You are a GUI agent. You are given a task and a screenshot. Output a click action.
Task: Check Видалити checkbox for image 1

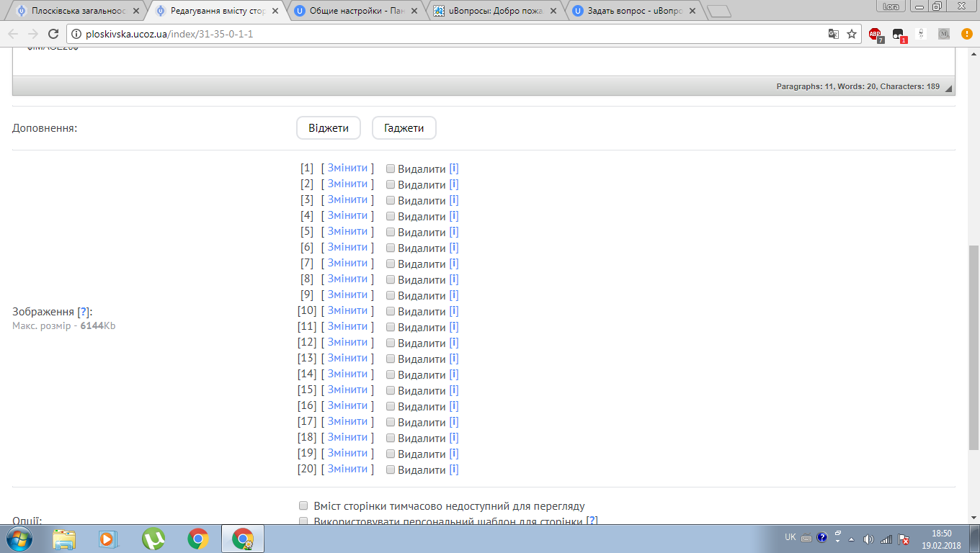click(x=391, y=168)
